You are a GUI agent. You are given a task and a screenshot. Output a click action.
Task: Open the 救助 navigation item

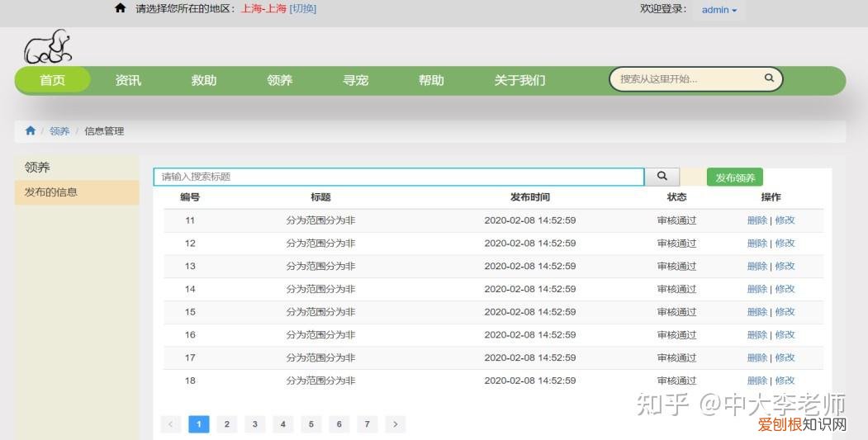(x=204, y=80)
